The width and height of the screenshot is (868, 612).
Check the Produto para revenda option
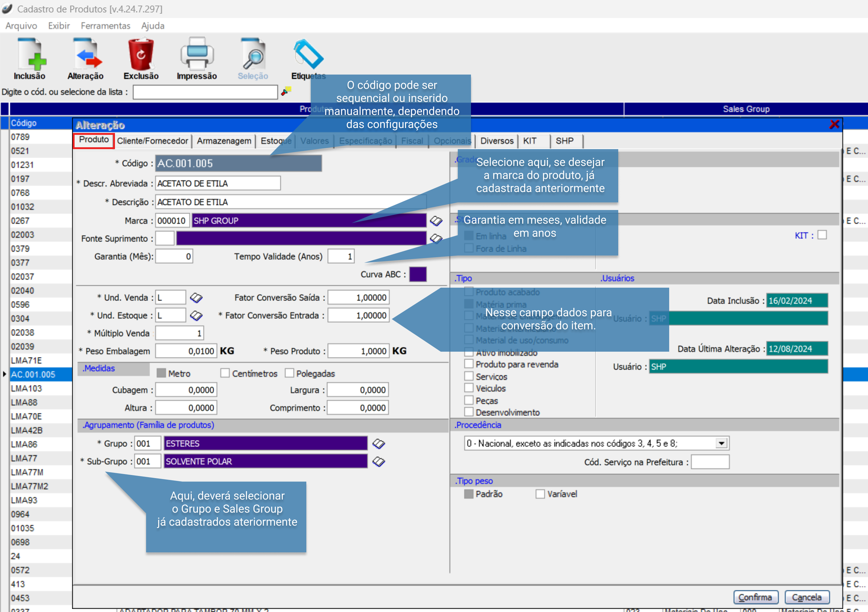click(x=469, y=364)
